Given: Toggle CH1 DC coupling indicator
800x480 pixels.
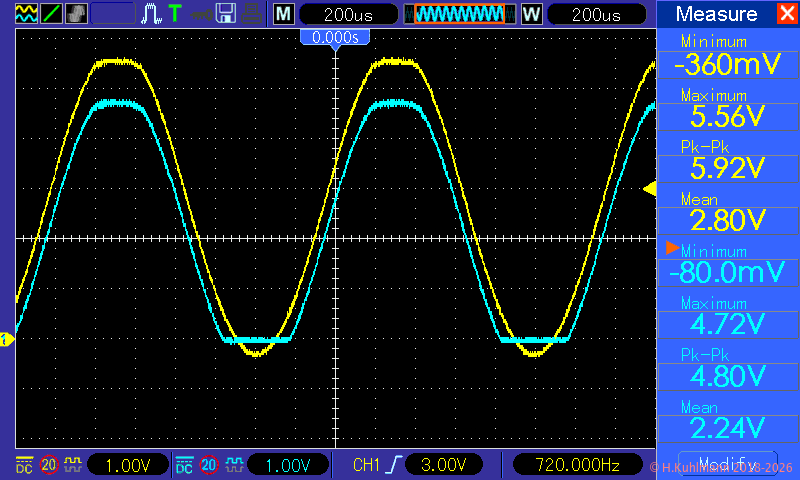Looking at the screenshot, I should point(24,465).
